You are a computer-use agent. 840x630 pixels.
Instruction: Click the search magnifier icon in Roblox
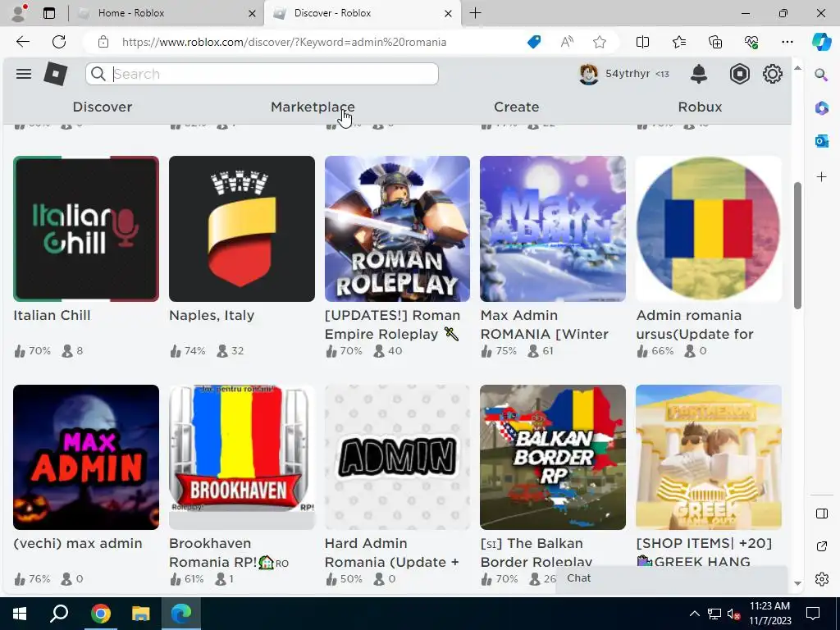coord(98,74)
